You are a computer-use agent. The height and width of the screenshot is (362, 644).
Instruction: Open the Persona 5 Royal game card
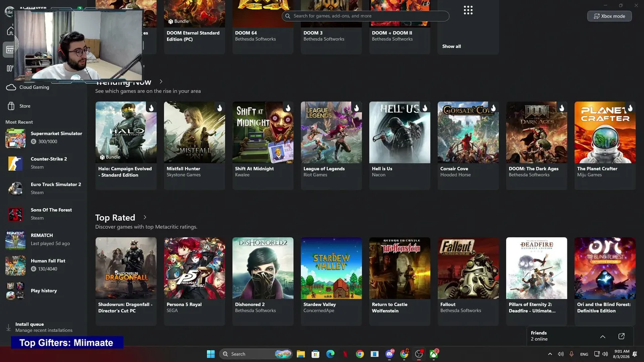click(194, 282)
